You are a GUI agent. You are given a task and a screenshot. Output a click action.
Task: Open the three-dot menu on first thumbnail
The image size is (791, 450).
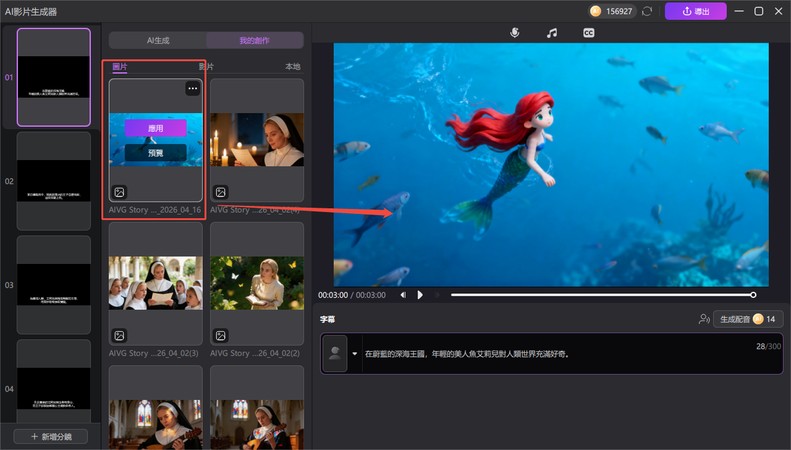192,89
